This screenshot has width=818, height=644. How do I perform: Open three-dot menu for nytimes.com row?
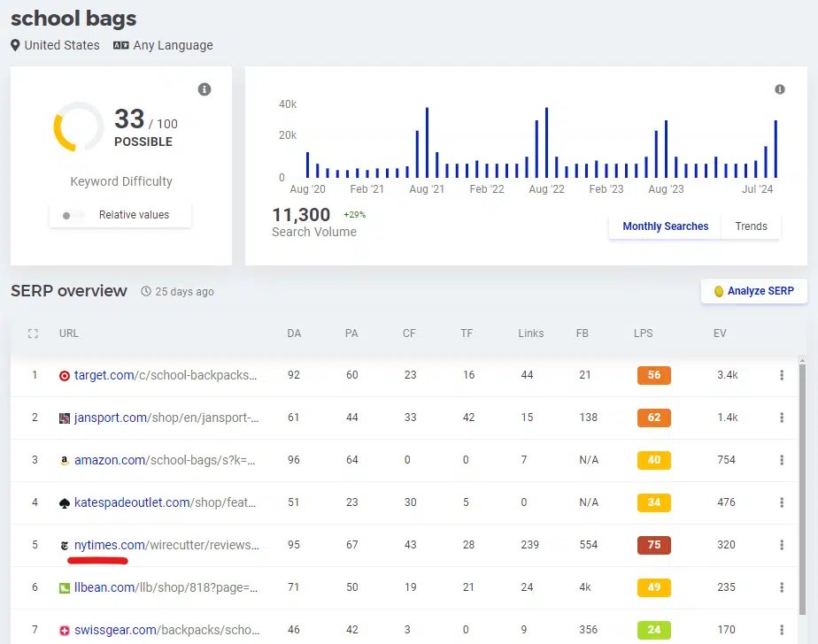[782, 545]
